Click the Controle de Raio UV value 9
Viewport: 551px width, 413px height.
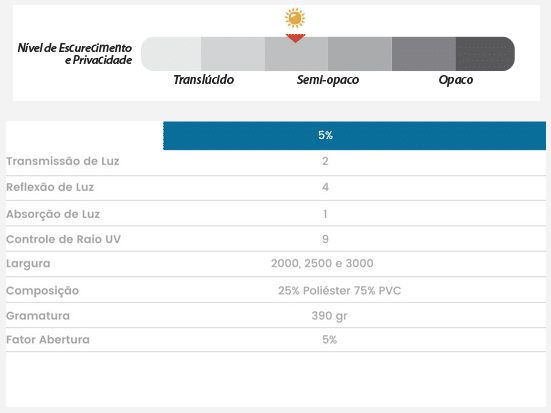coord(325,239)
